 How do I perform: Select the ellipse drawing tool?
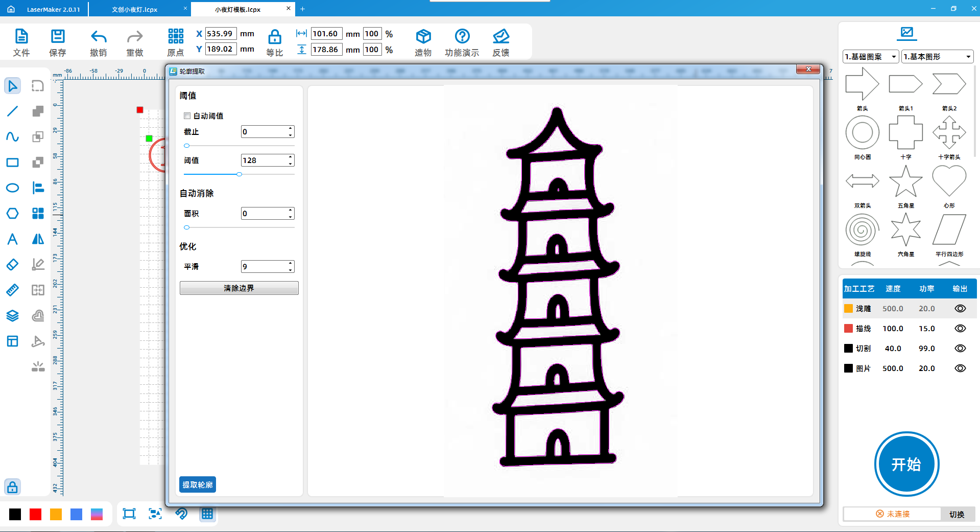pos(12,188)
